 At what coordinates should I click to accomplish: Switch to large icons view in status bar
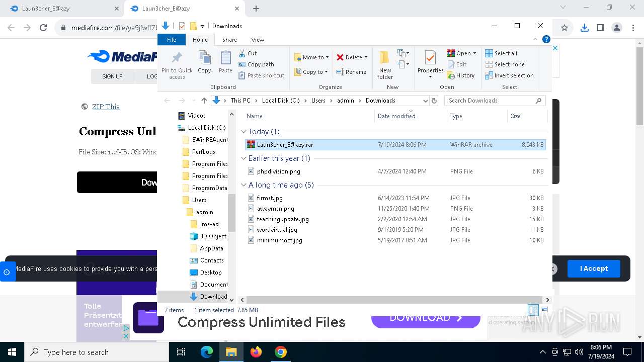tap(544, 310)
